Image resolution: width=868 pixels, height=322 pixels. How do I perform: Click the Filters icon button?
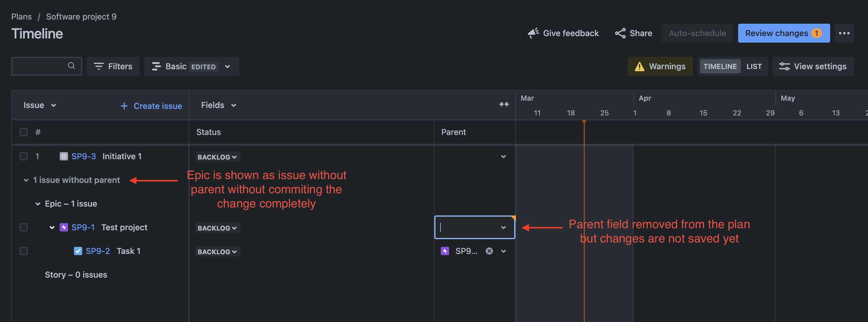tap(99, 66)
